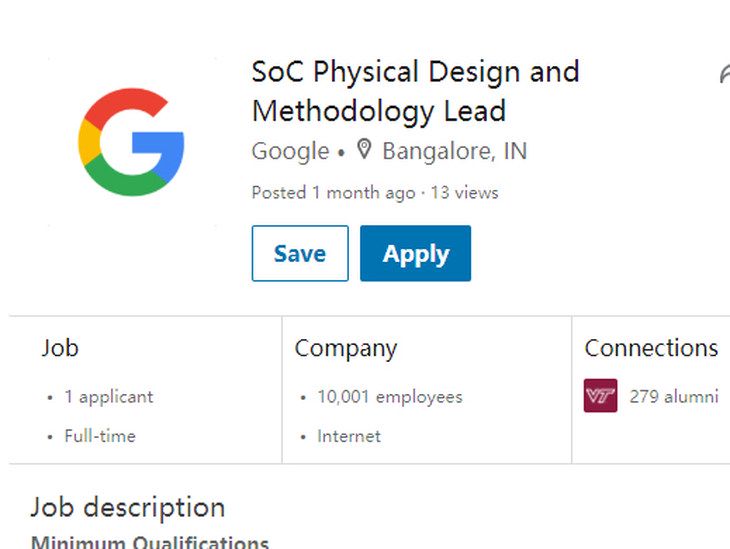Click the Job section heading
Image resolution: width=730 pixels, height=549 pixels.
click(x=60, y=348)
